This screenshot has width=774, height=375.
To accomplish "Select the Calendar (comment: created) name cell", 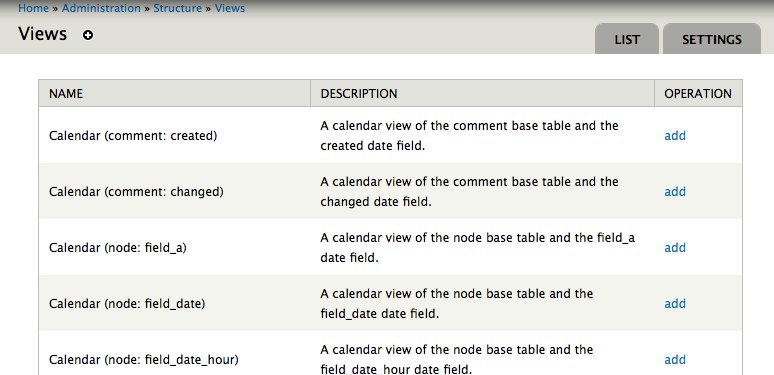I will (x=175, y=135).
